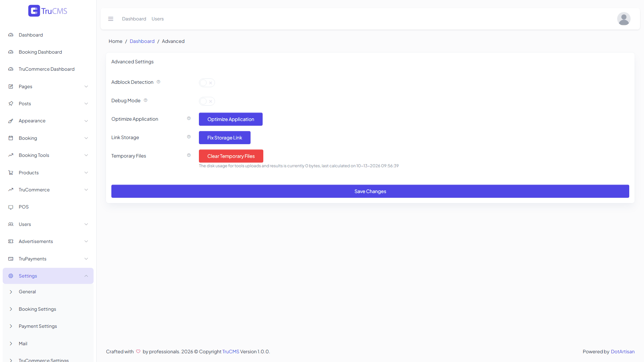Click the Posts pin icon in sidebar
Viewport: 644px width, 362px height.
click(x=11, y=104)
